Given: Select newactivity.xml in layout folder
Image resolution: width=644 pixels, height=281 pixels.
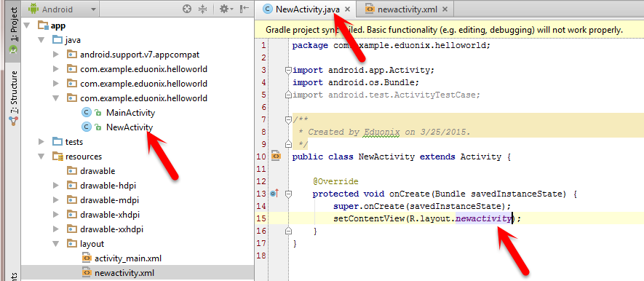Looking at the screenshot, I should [124, 272].
